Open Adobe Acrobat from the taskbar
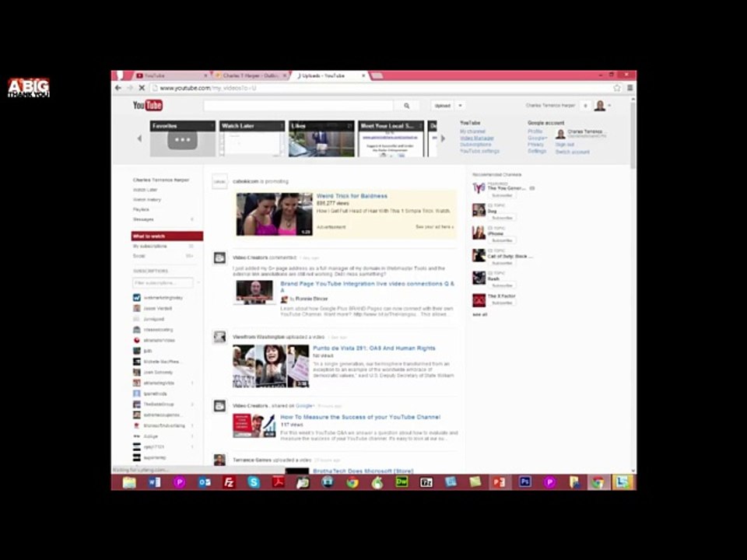 point(279,482)
